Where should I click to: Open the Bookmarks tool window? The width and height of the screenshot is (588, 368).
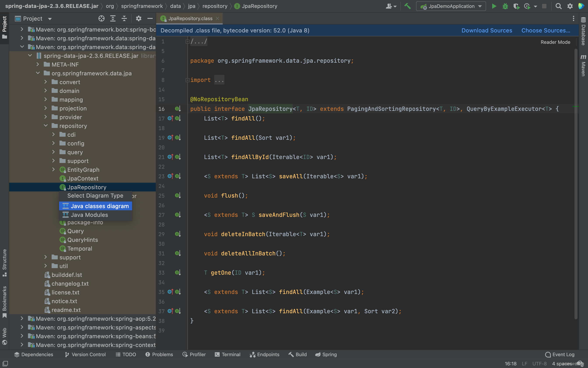point(4,302)
